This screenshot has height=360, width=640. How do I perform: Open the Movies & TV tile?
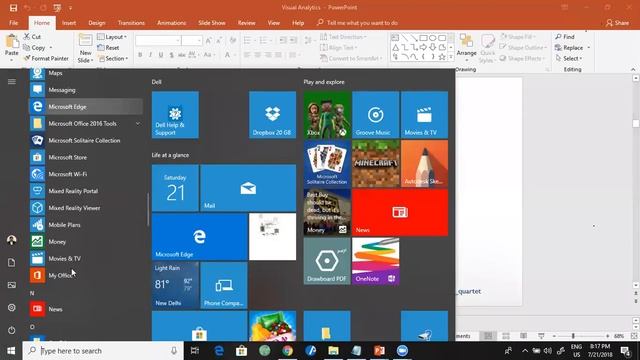424,115
